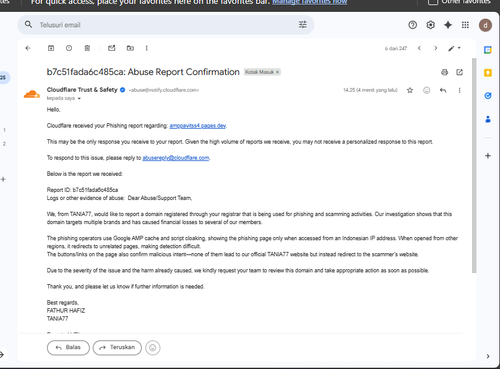The width and height of the screenshot is (500, 369).
Task: Select the Report ID line text
Action: click(x=82, y=190)
